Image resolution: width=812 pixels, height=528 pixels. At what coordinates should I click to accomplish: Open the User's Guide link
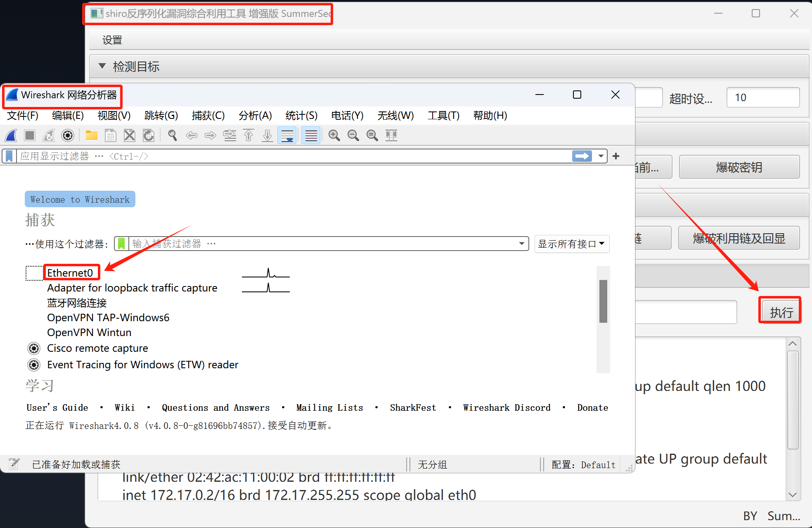click(x=57, y=408)
